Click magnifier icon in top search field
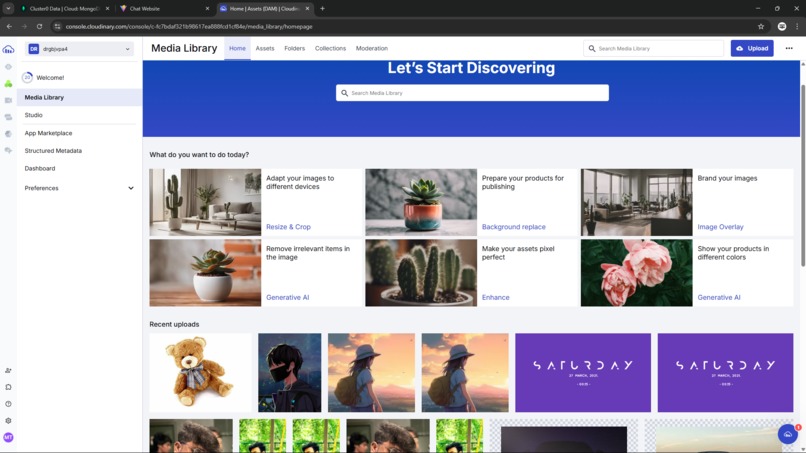Screen dimensions: 806x453 (x=592, y=48)
